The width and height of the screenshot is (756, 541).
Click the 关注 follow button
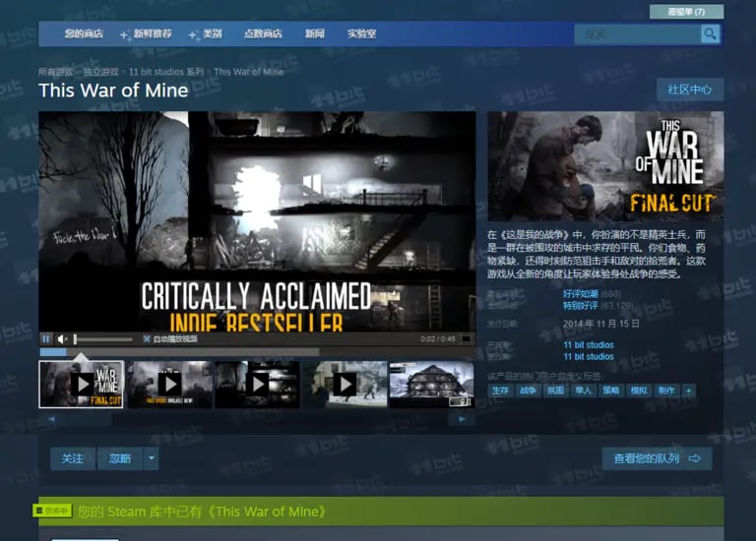[72, 458]
